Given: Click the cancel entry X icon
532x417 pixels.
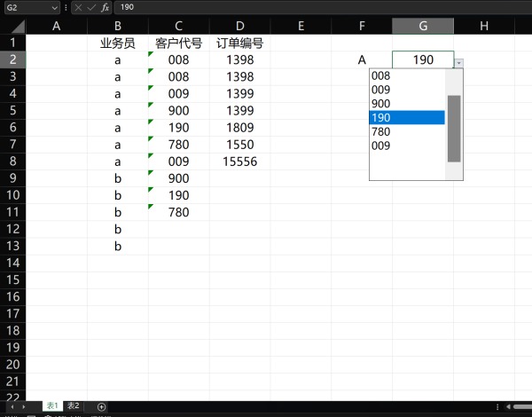Looking at the screenshot, I should 78,7.
